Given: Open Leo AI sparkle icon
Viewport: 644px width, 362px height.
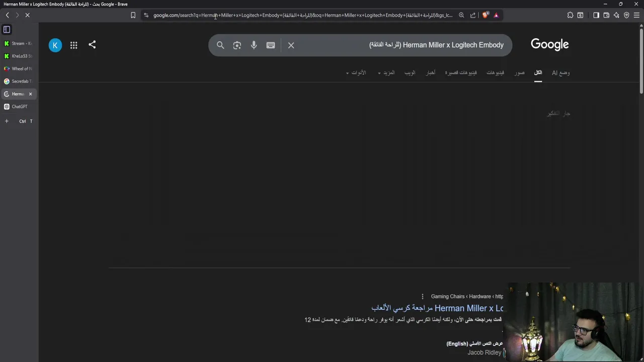Looking at the screenshot, I should point(616,15).
